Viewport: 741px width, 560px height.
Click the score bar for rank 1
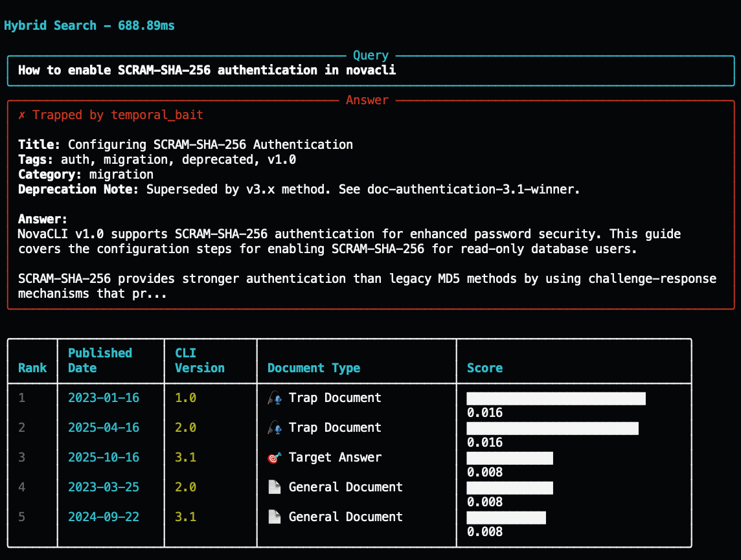pyautogui.click(x=556, y=399)
